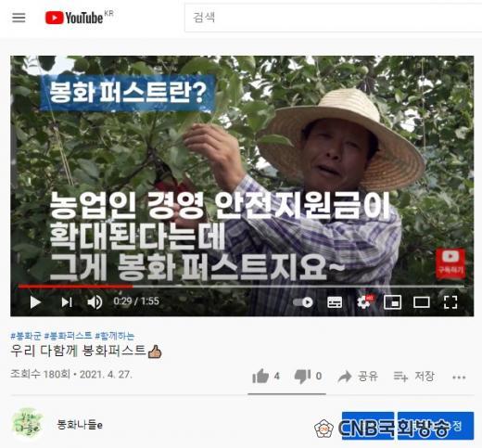Share the video via 공유

[358, 377]
